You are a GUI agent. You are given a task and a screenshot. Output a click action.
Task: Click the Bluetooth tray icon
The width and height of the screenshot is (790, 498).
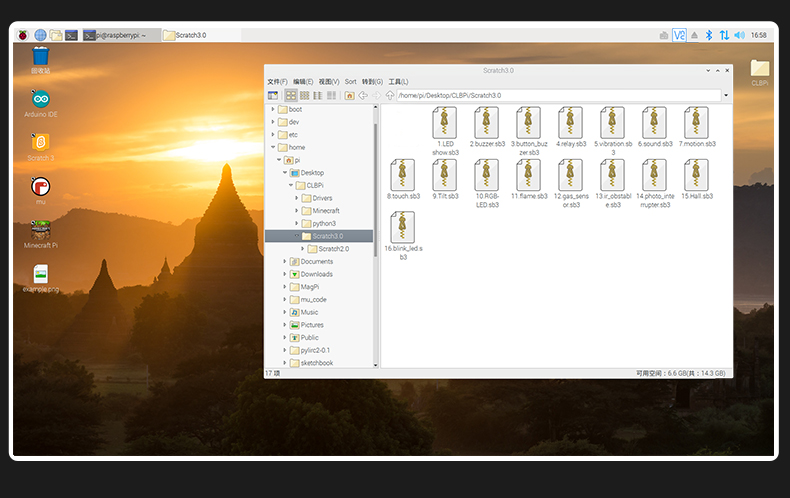click(709, 35)
